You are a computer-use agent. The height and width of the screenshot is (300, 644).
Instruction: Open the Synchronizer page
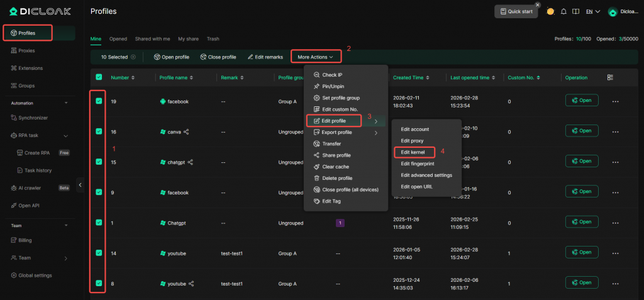click(33, 118)
